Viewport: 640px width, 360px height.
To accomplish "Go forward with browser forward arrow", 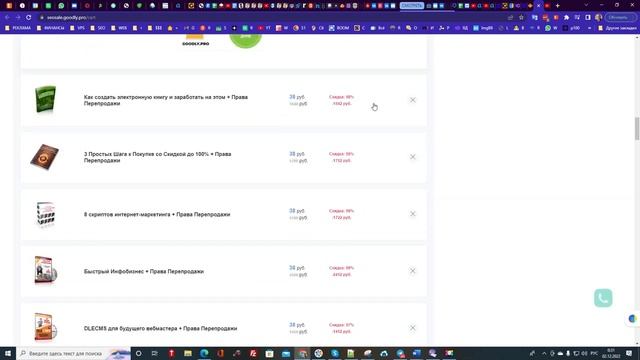I will point(18,18).
